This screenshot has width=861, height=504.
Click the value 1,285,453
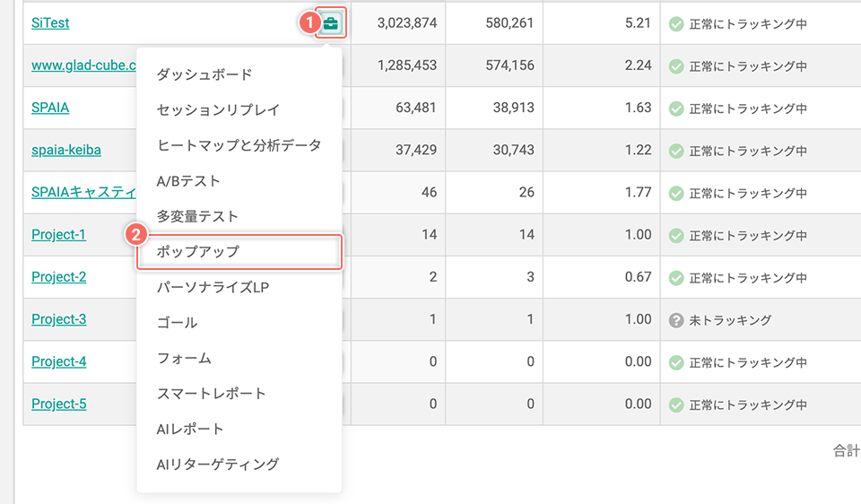click(x=407, y=65)
